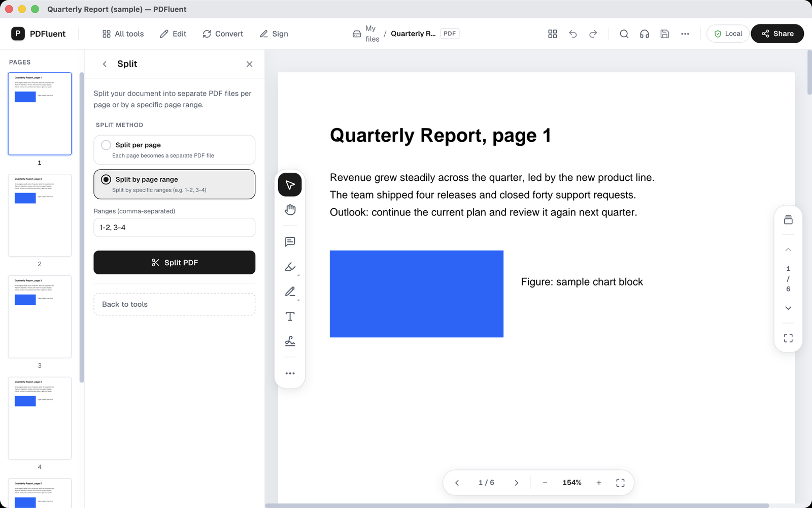Screen dimensions: 812x508
Task: Go back from the Split panel
Action: tap(105, 64)
